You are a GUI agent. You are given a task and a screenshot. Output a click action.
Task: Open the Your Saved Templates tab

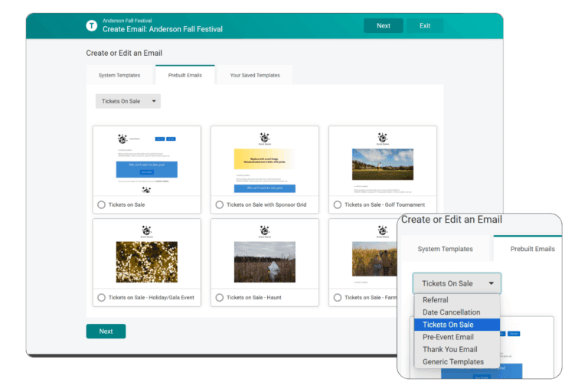coord(255,76)
